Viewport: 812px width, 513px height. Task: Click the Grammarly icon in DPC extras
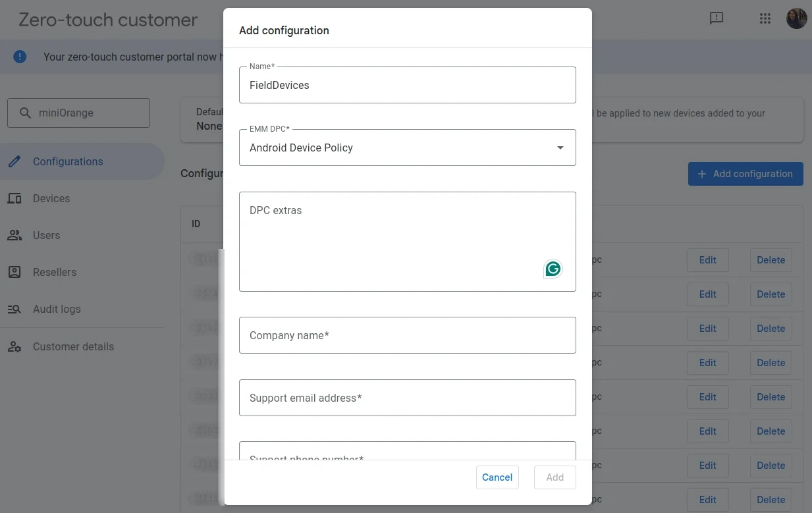coord(552,269)
